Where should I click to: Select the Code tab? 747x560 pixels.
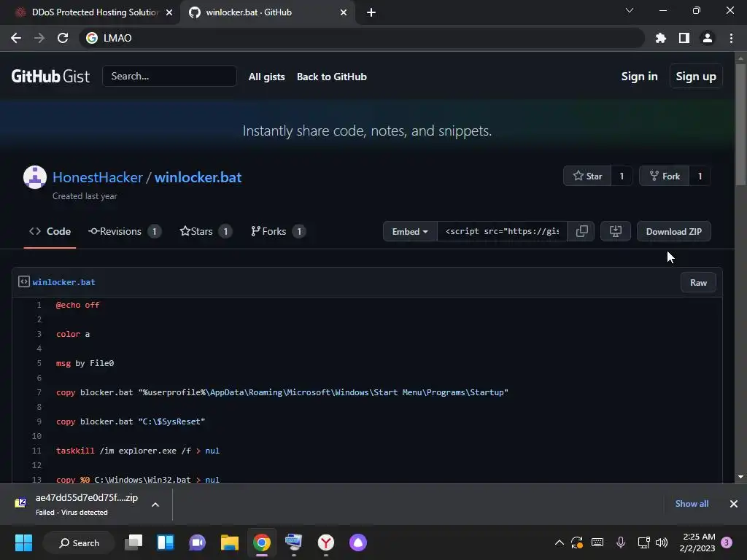coord(50,231)
